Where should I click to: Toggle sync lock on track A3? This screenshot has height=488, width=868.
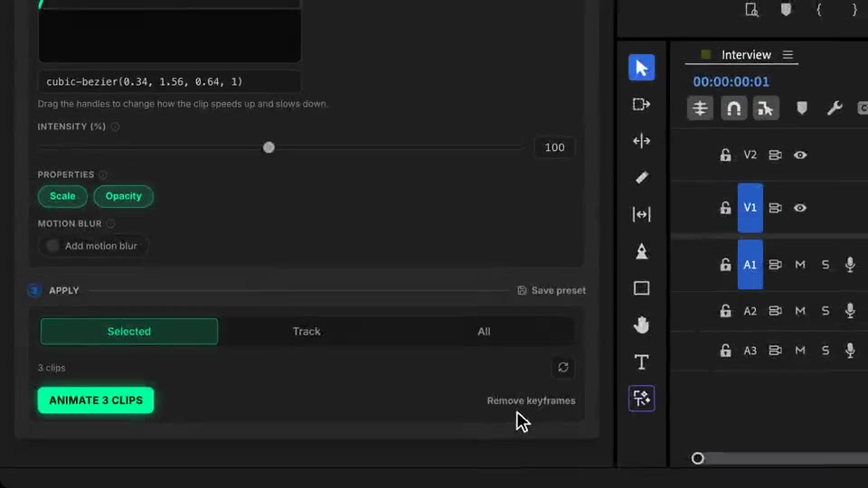(x=775, y=351)
